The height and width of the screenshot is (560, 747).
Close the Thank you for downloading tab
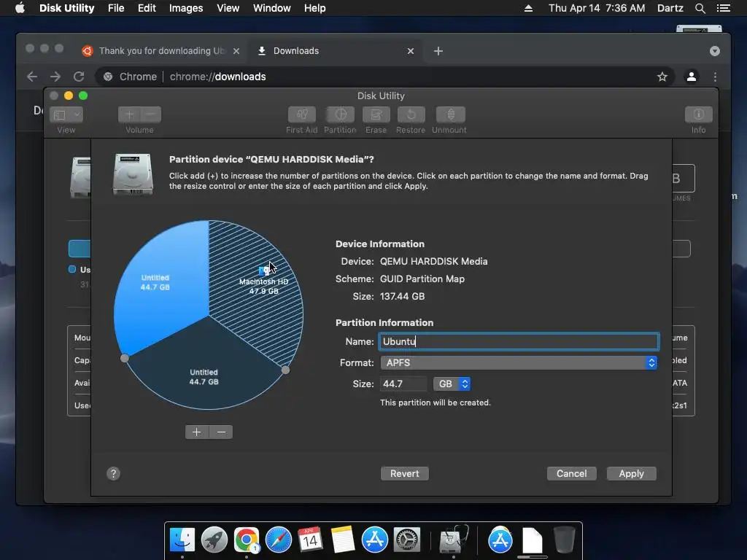point(236,51)
